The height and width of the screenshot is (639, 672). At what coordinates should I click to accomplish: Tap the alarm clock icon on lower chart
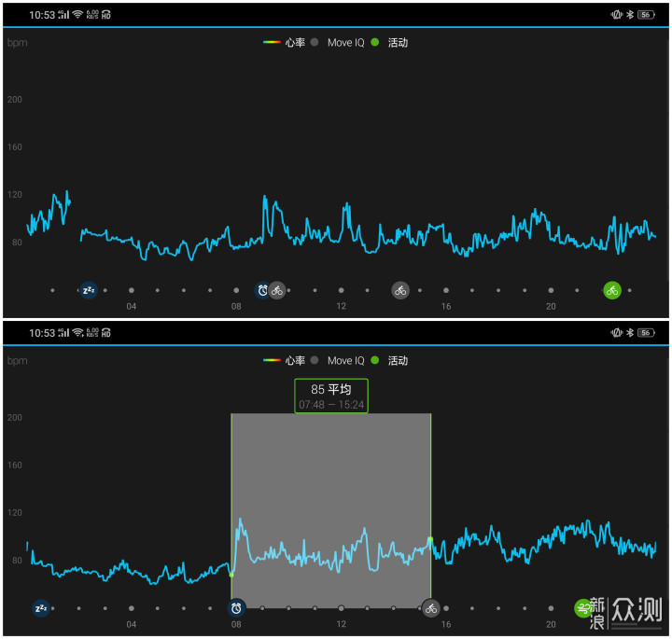pyautogui.click(x=236, y=608)
